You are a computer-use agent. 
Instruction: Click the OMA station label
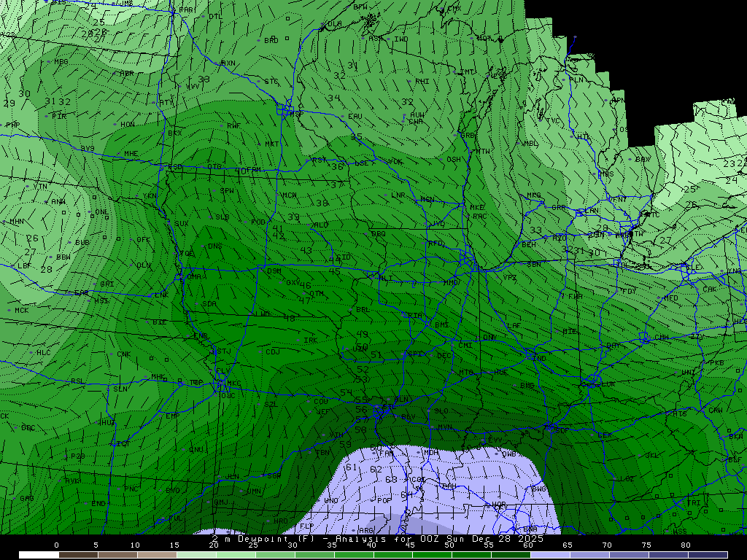pos(194,276)
